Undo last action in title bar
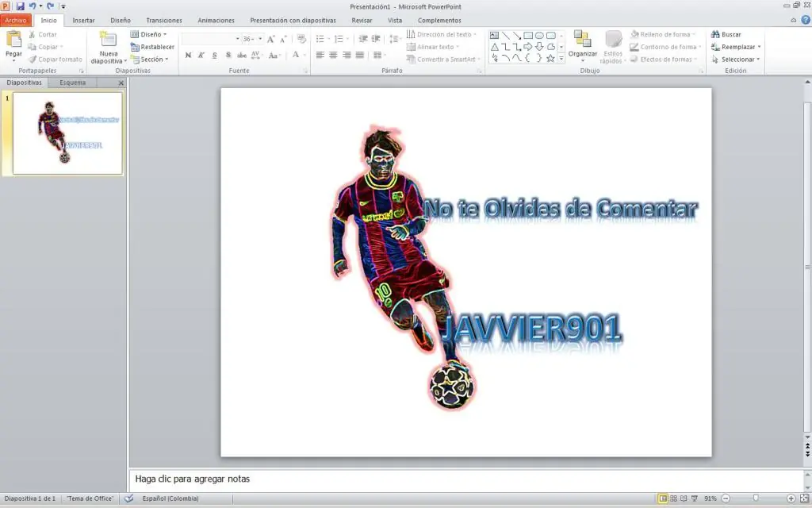812x508 pixels. tap(33, 6)
